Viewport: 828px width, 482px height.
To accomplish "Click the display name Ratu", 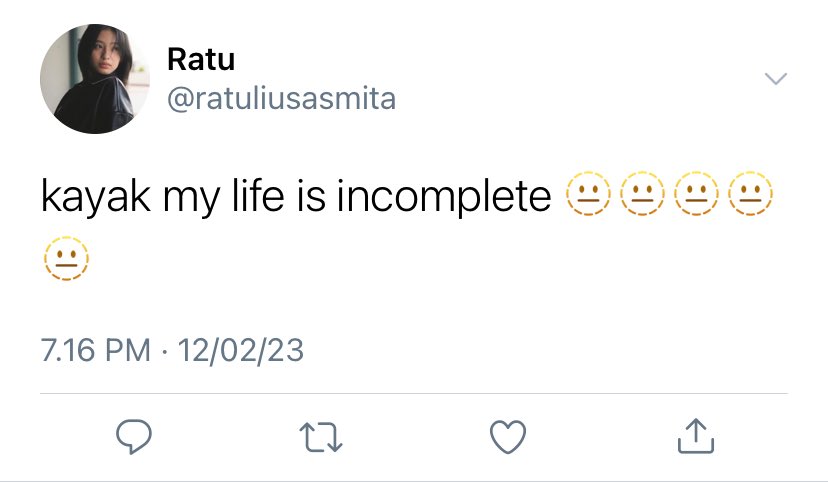I will (x=201, y=59).
